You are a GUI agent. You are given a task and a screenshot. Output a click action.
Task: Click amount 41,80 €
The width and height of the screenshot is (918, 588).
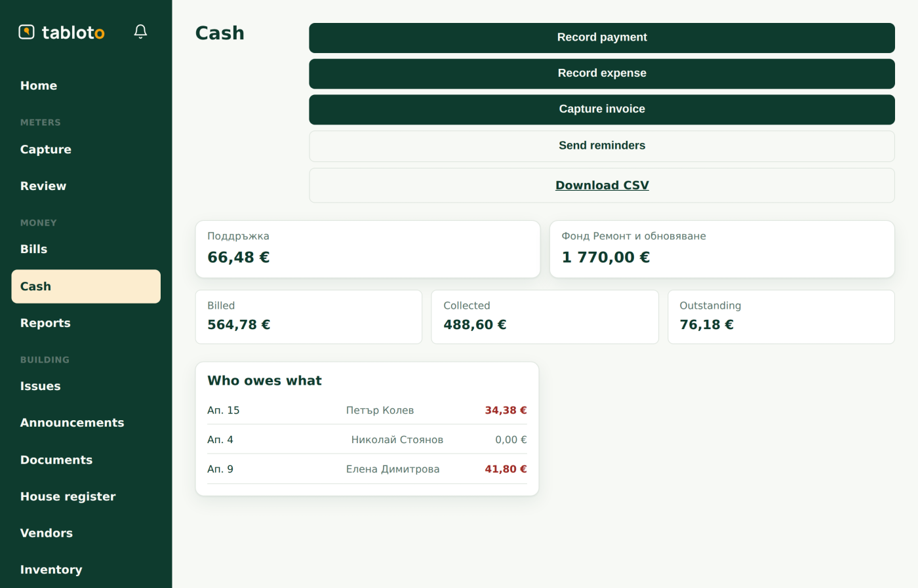pos(506,469)
